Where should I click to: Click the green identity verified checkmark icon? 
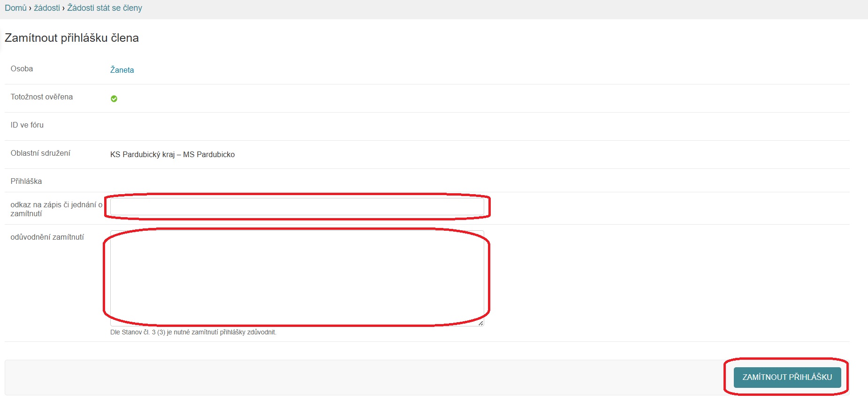point(114,98)
